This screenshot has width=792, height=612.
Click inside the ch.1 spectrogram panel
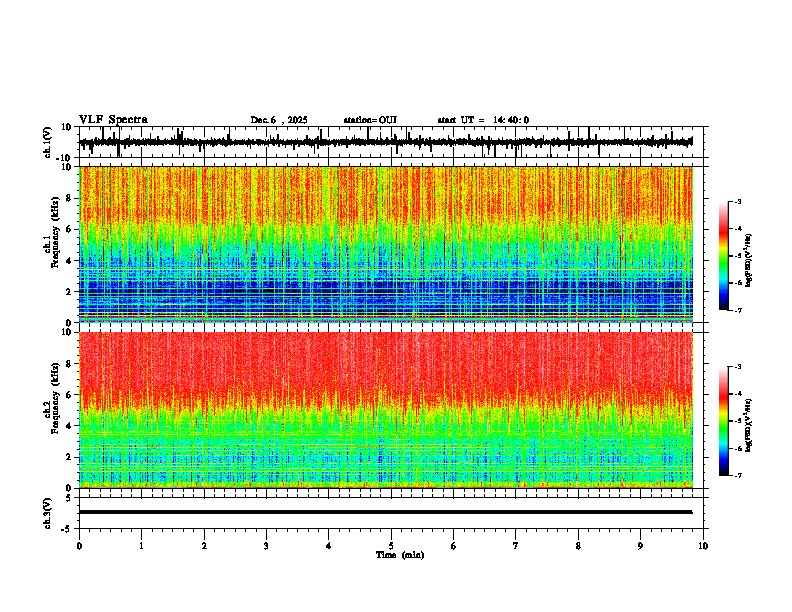coord(386,244)
